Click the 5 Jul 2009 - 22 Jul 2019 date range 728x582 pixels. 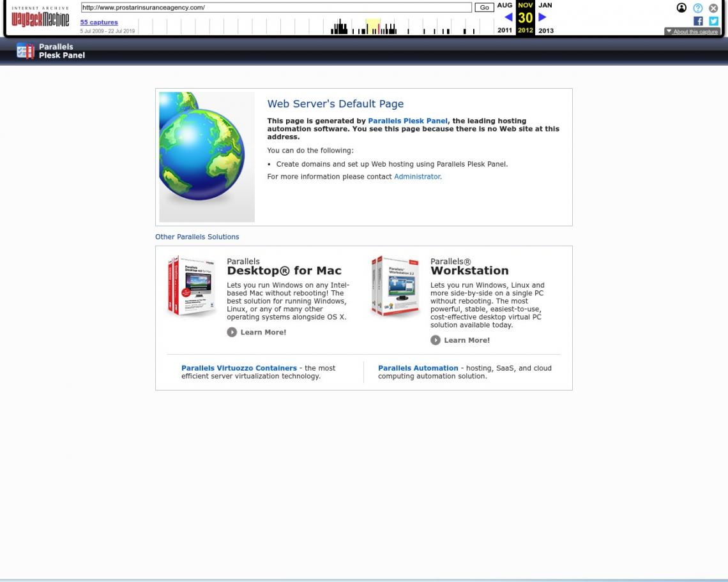point(107,31)
